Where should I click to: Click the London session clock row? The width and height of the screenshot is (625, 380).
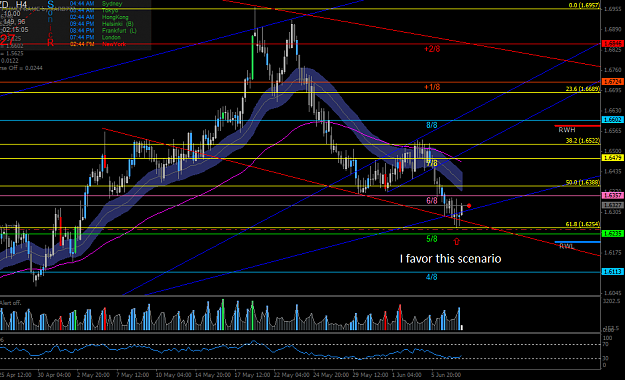(x=95, y=37)
